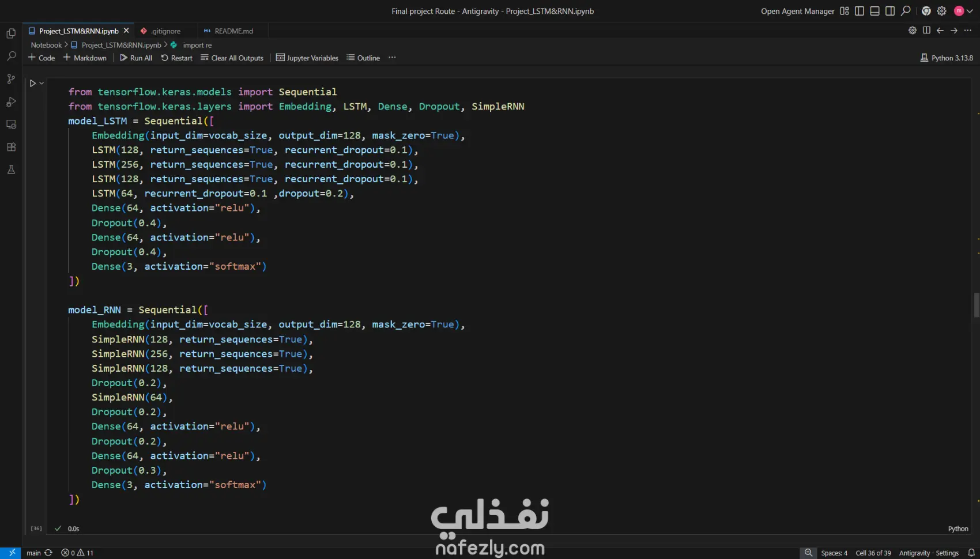Click the editor vertical scrollbar thumb

[977, 305]
